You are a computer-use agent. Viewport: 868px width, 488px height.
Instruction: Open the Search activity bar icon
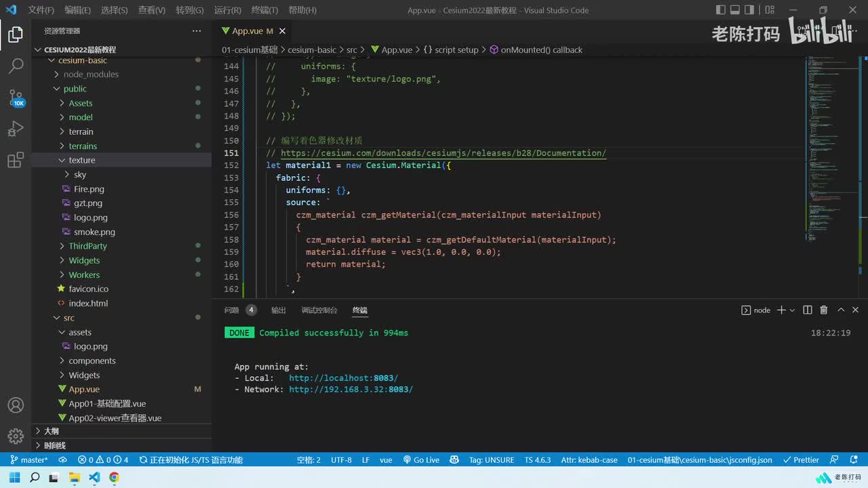tap(16, 66)
